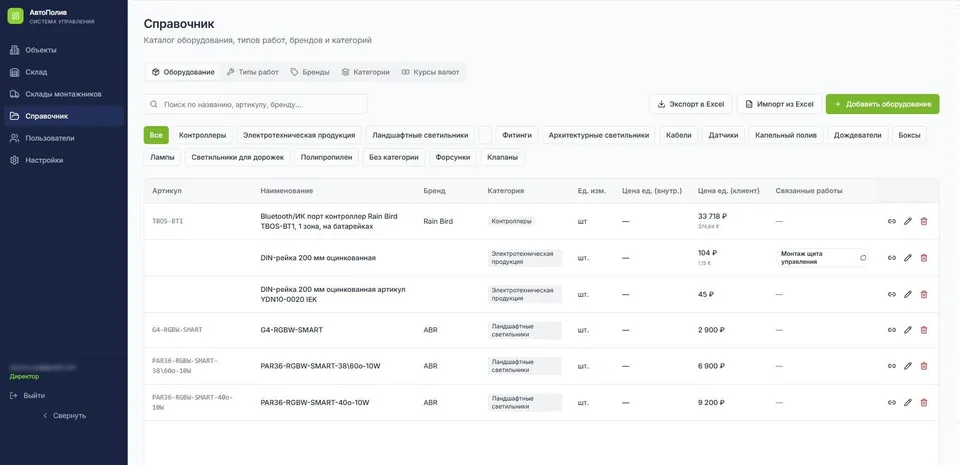
Task: Filter by Боксы category
Action: tap(909, 135)
